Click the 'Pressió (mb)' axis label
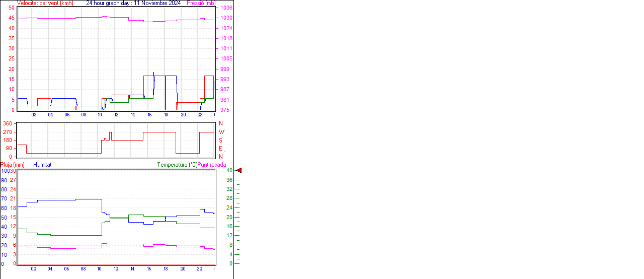Screen dimensions: 644x279 coord(200,3)
